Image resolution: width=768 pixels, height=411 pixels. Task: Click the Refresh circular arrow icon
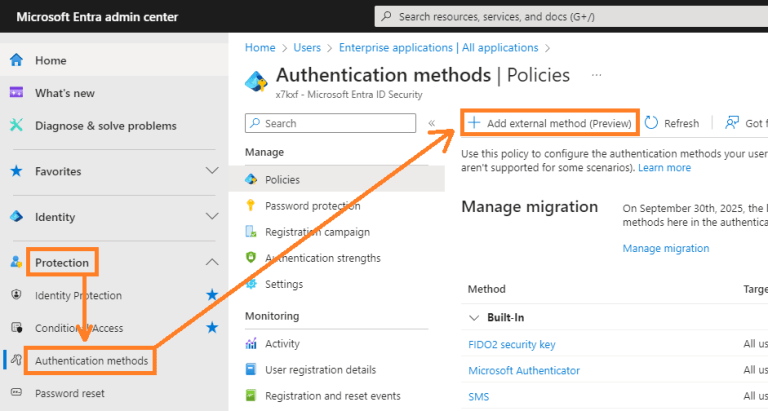coord(651,123)
